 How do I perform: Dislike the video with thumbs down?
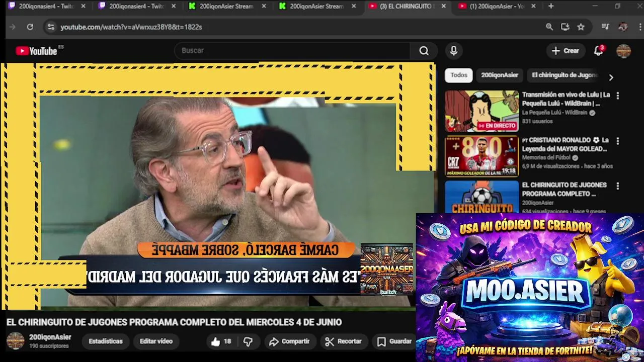(248, 341)
